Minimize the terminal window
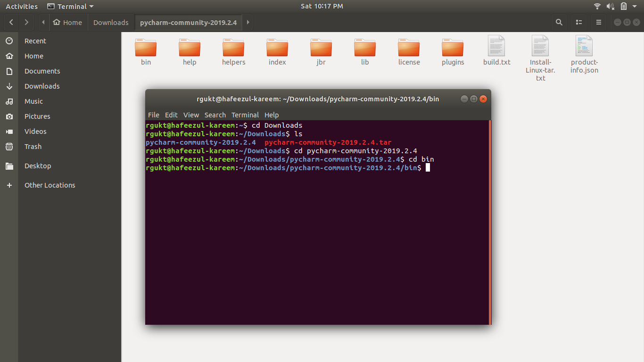 464,99
